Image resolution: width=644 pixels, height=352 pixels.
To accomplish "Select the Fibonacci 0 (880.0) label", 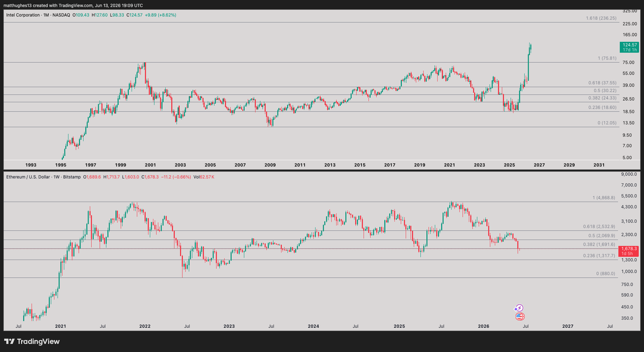I will click(605, 274).
